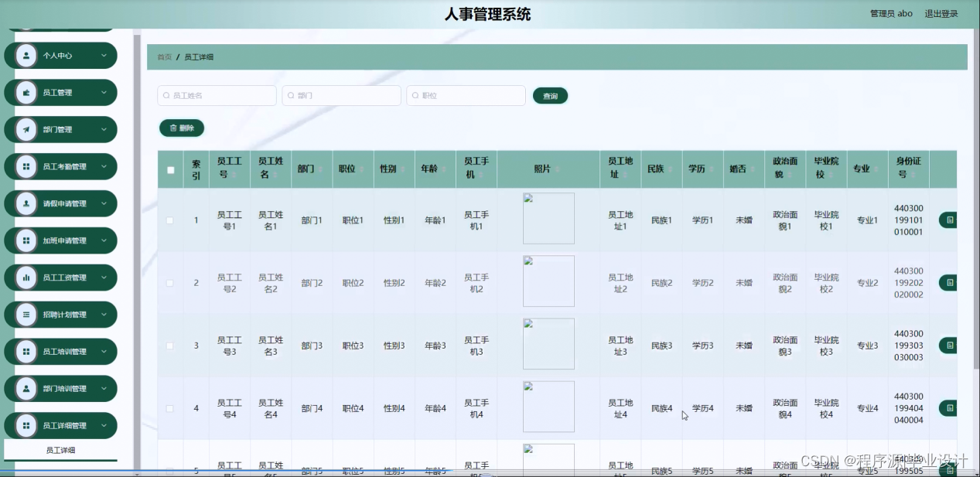
Task: Sort by the 身份证号 column header
Action: (908, 169)
